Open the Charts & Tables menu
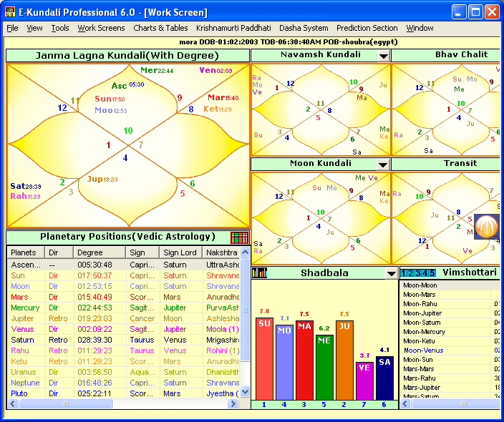Screen dimensions: 504x422 click(160, 29)
